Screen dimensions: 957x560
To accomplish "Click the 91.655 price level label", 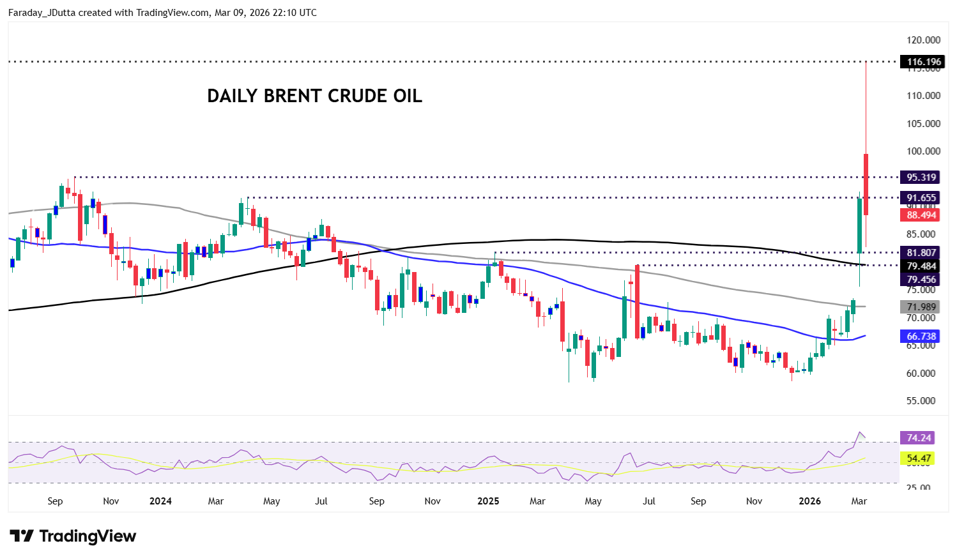I will (921, 198).
